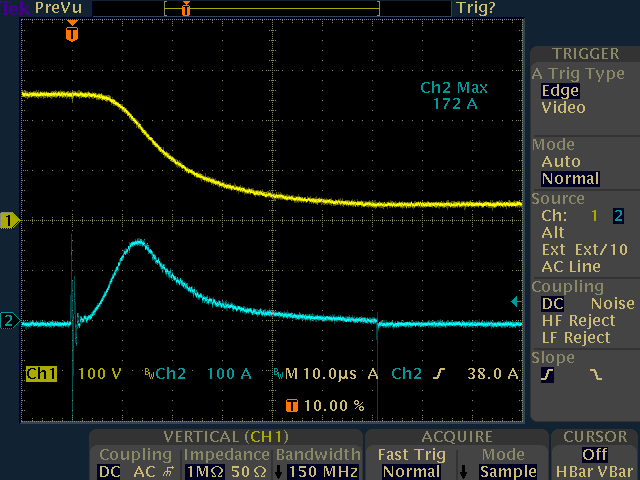Click the trigger level arrow on right edge
640x480 pixels.
click(x=515, y=301)
